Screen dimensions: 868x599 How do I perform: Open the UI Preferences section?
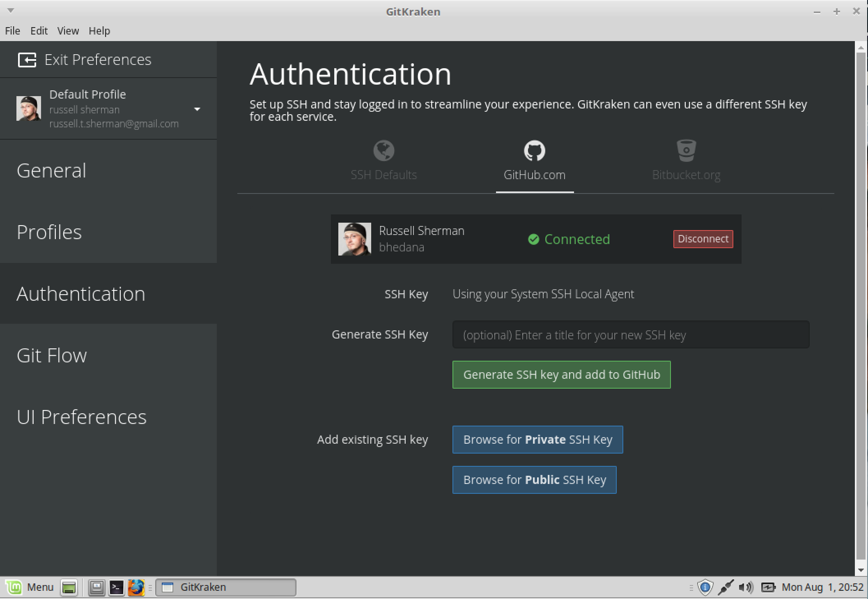pos(108,417)
